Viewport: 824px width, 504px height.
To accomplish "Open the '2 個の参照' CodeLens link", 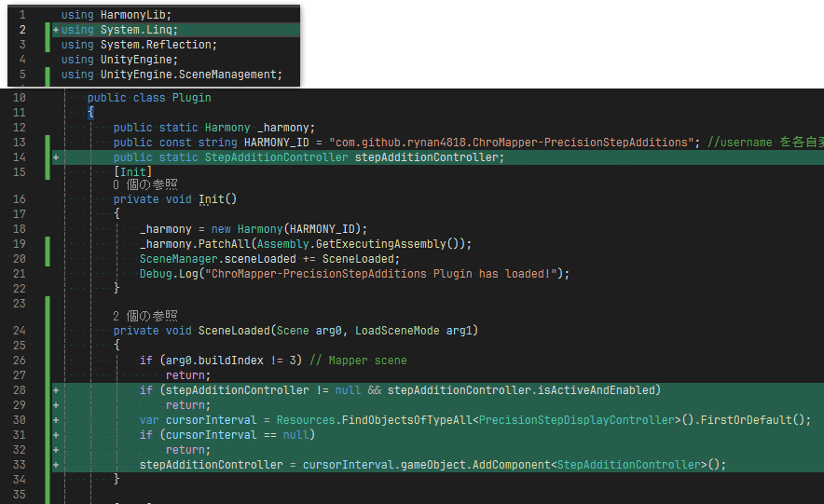I will [x=145, y=316].
